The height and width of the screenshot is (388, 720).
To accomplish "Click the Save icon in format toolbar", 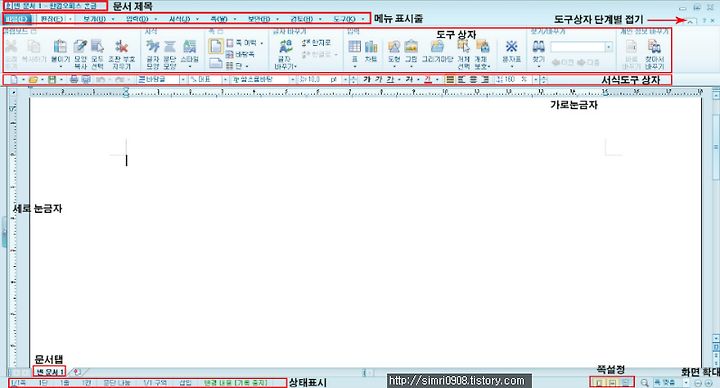I will point(52,80).
